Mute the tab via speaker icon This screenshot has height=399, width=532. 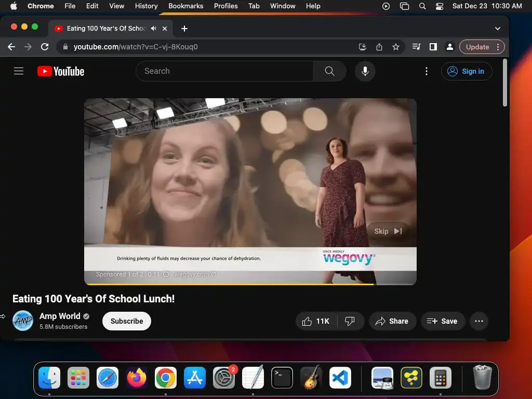coord(154,29)
